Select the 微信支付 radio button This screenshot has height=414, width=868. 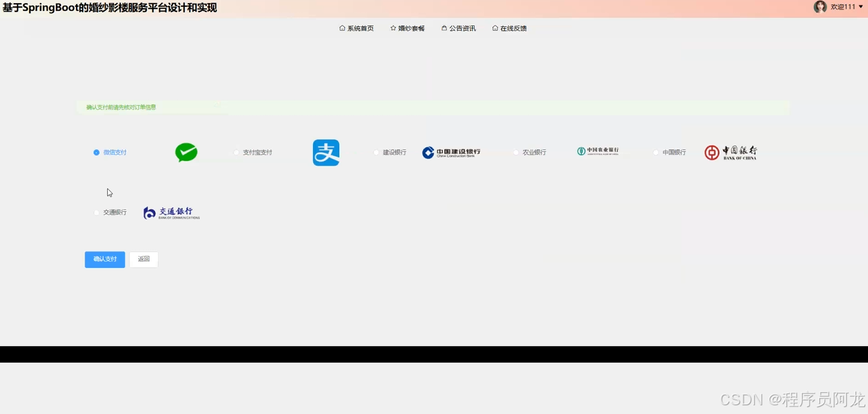(x=96, y=153)
